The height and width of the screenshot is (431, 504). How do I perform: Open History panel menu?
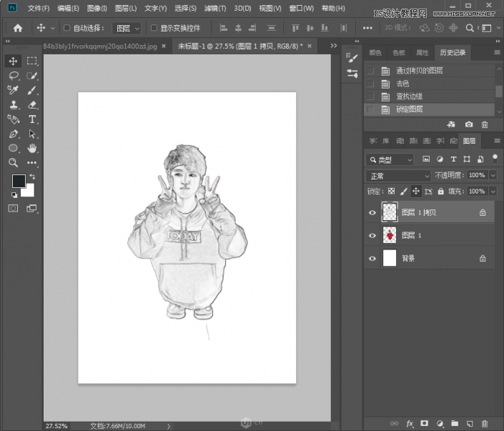497,52
